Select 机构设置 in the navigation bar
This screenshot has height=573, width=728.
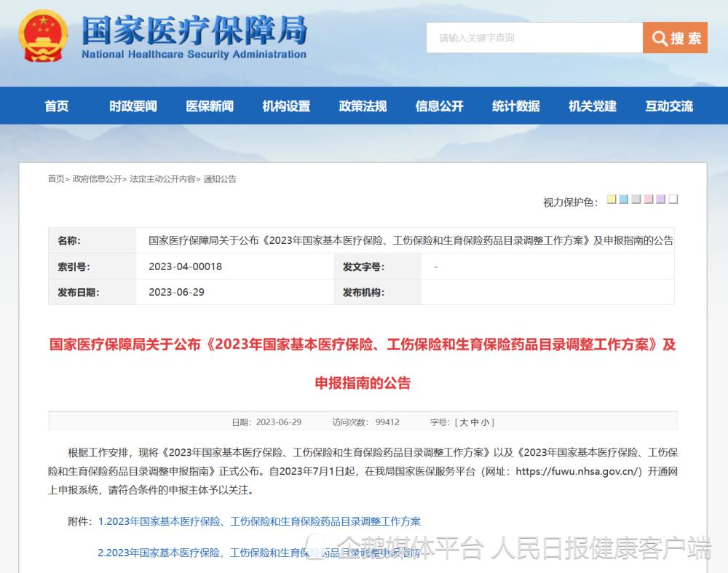pos(285,106)
